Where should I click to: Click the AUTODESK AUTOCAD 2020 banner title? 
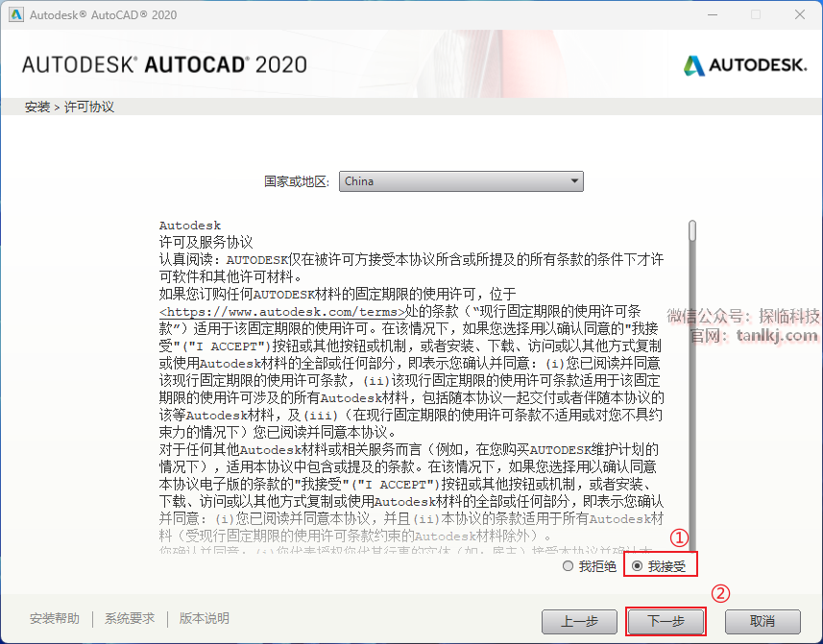(x=164, y=64)
